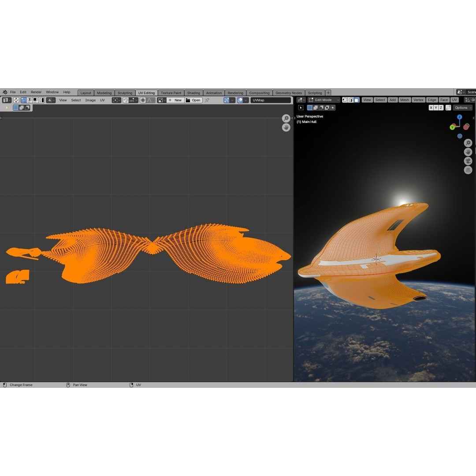Viewport: 476px width, 476px height.
Task: Toggle auto merge vertices icon
Action: (x=448, y=108)
